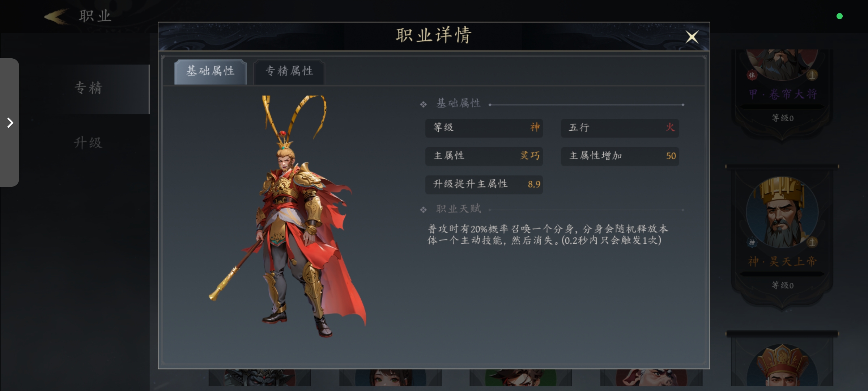This screenshot has height=391, width=868.
Task: Click the 五行 火 attribute row
Action: [620, 128]
